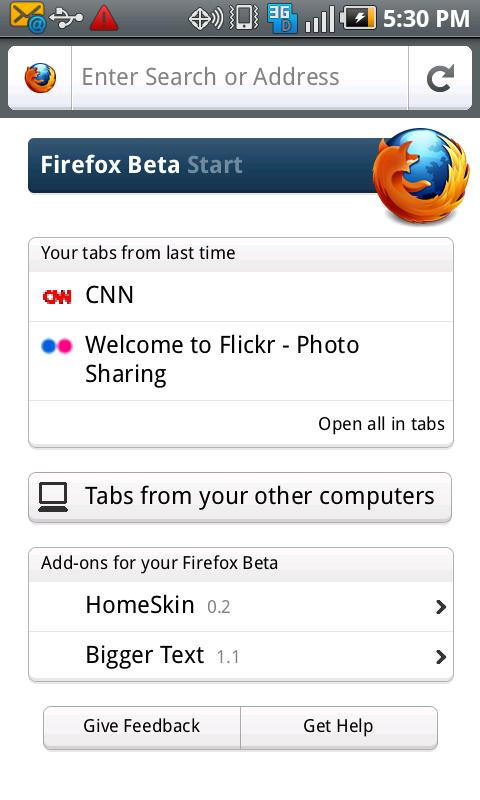Click the laptop icon for other computers
480x800 pixels.
[53, 497]
